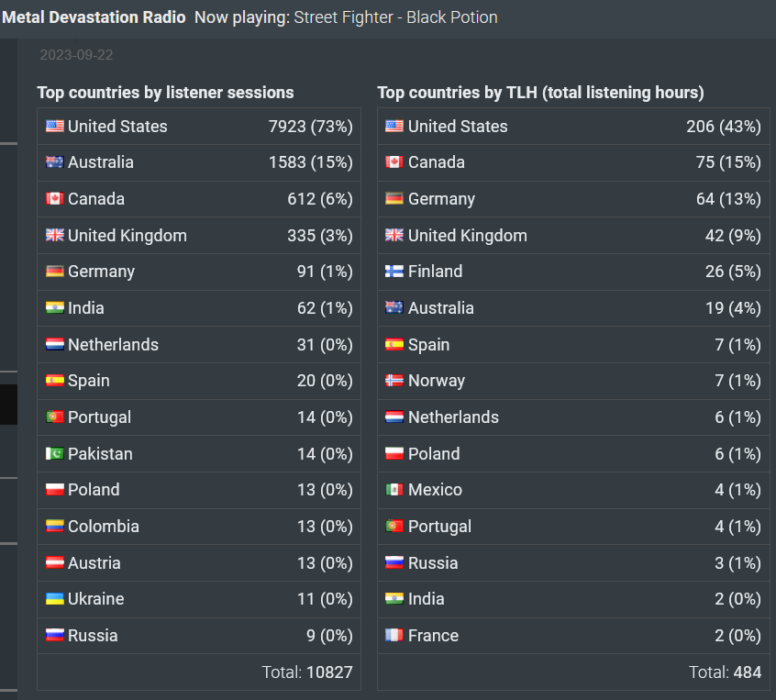The width and height of the screenshot is (776, 700).
Task: Click the Pakistan flag icon
Action: [55, 454]
